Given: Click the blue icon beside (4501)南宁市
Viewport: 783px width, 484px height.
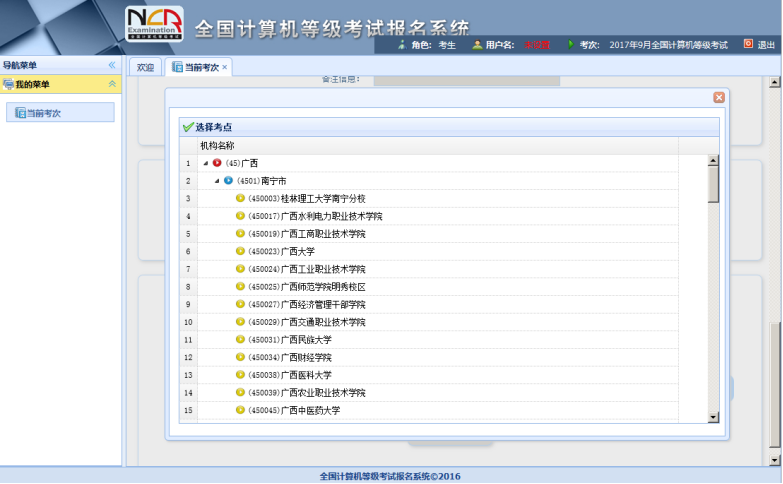Looking at the screenshot, I should [x=228, y=180].
